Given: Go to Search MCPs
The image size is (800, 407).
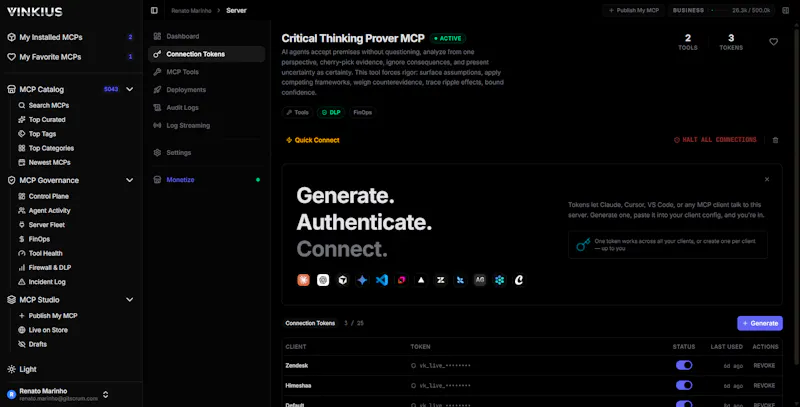Looking at the screenshot, I should pos(48,105).
